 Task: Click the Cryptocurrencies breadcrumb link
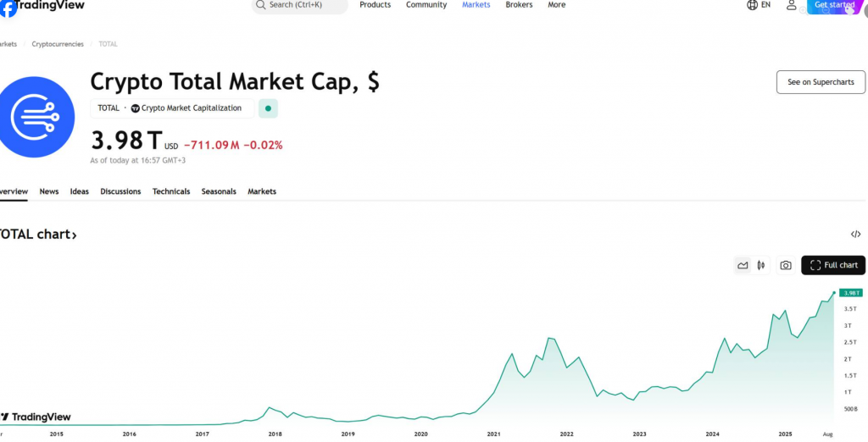tap(58, 44)
